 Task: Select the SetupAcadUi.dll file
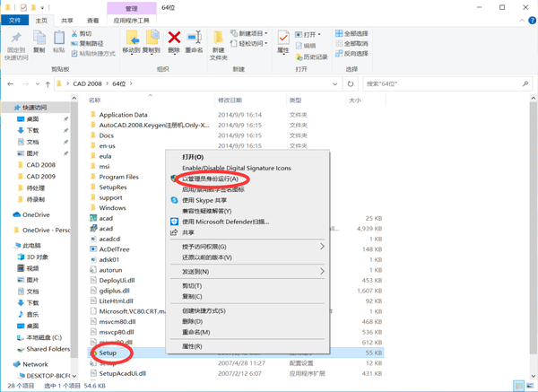pos(122,373)
